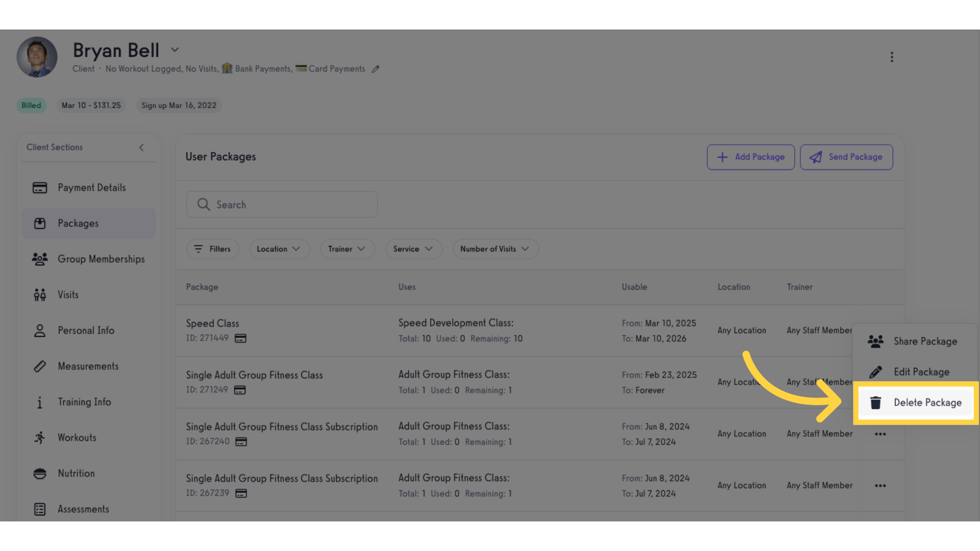Click the Packages box icon
980x551 pixels.
[x=40, y=223]
